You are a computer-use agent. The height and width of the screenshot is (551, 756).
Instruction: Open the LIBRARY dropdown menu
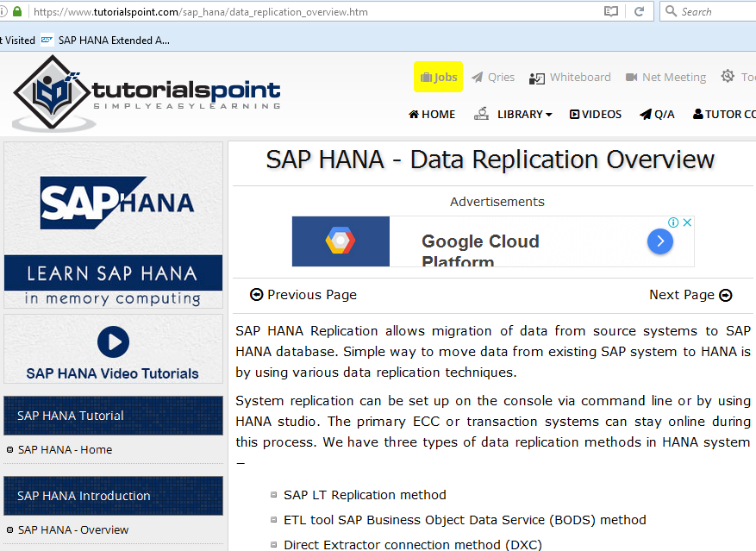coord(524,114)
